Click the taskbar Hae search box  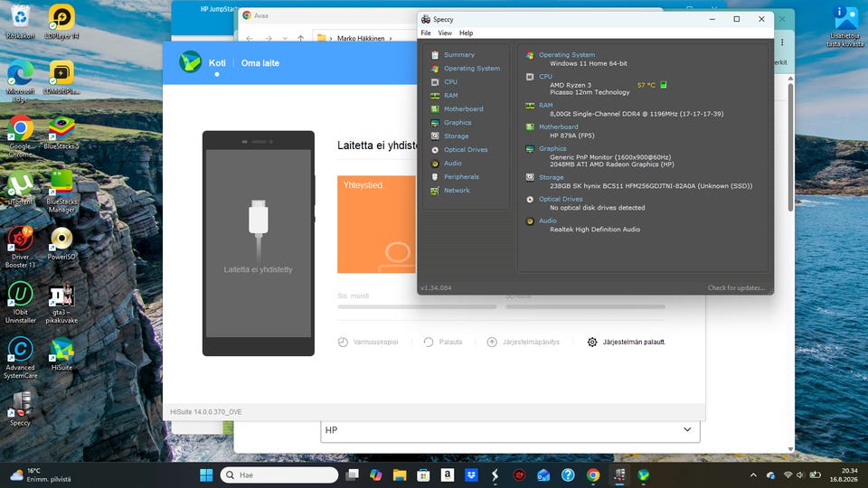(279, 475)
